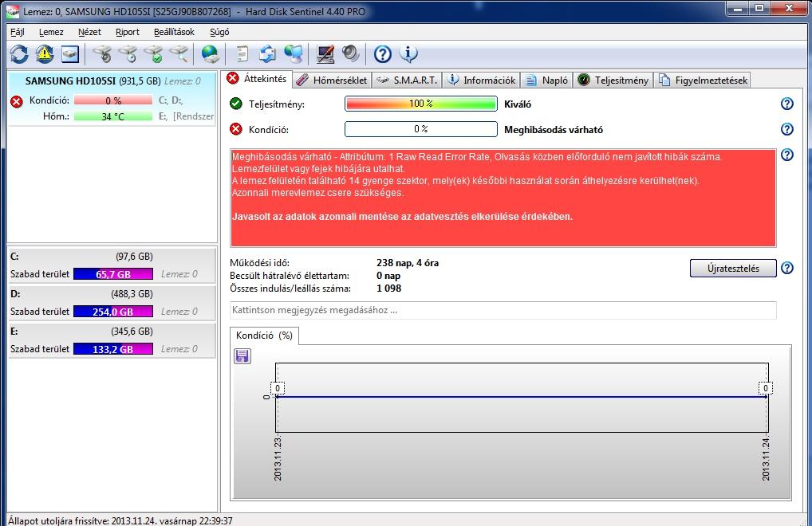Minimize the Hard Disk Sentinel window

pos(738,8)
